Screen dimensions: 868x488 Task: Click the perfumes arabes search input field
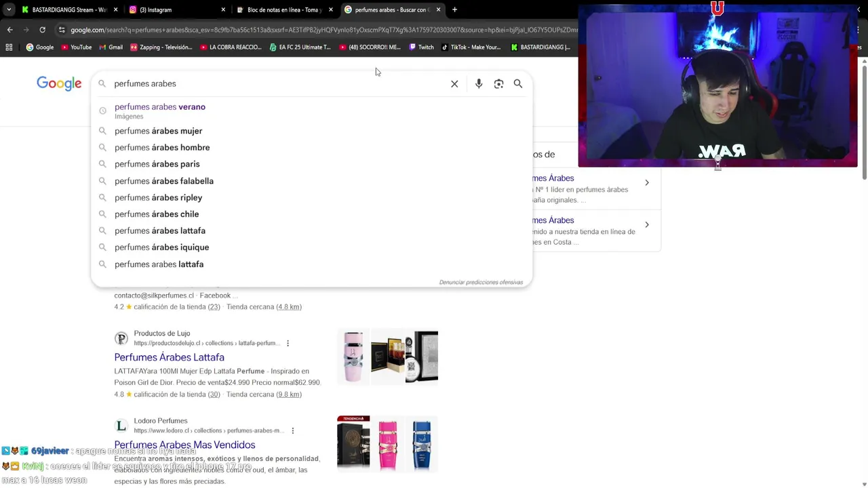click(278, 84)
